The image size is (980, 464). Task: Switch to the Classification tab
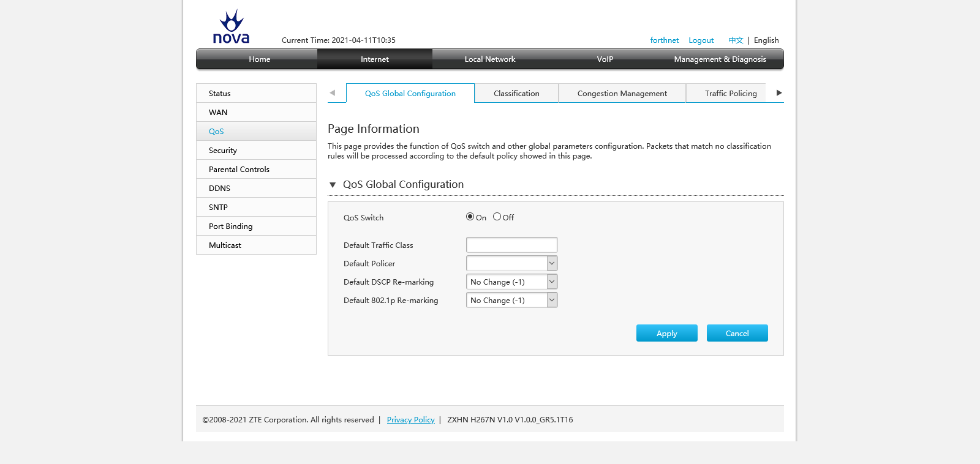point(516,93)
